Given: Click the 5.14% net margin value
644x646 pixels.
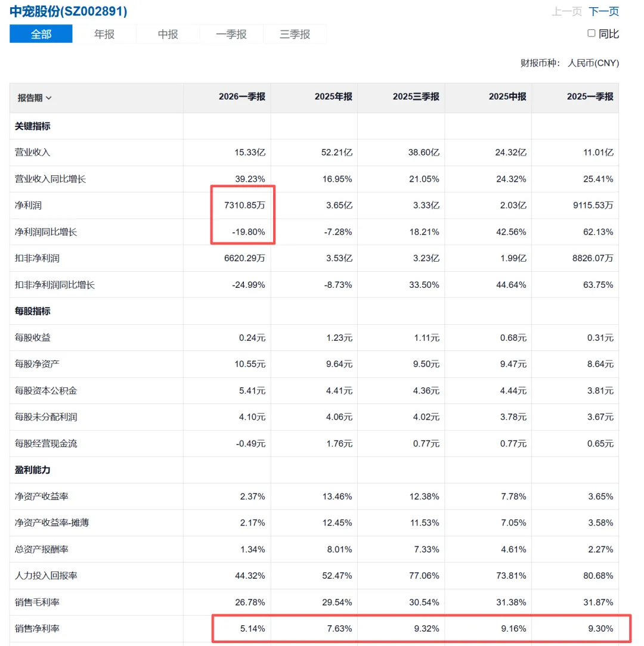Looking at the screenshot, I should click(x=252, y=629).
